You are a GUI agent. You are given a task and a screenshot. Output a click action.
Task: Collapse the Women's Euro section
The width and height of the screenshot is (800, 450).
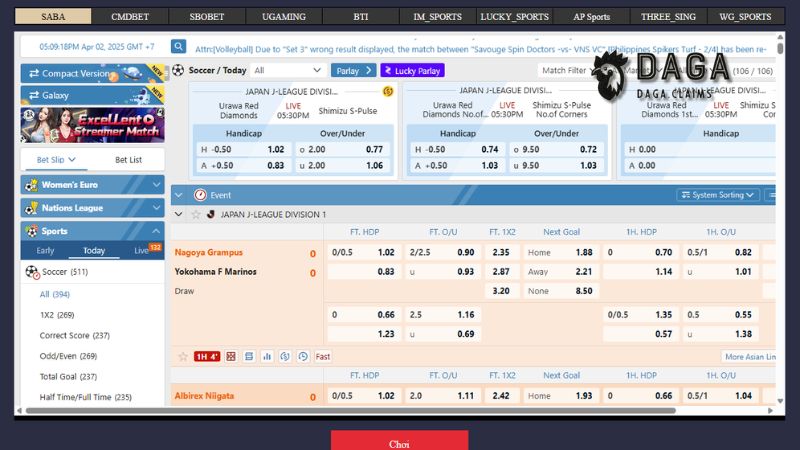[x=156, y=184]
